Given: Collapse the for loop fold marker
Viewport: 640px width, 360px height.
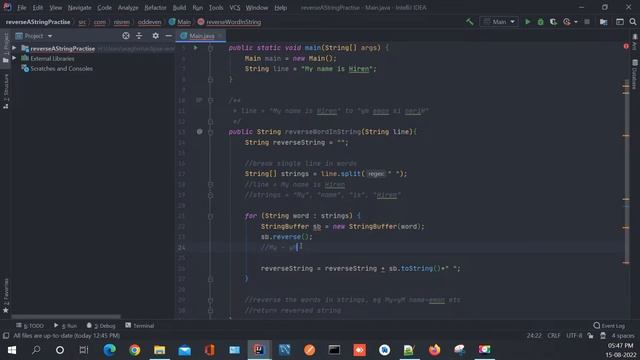Looking at the screenshot, I should (210, 216).
